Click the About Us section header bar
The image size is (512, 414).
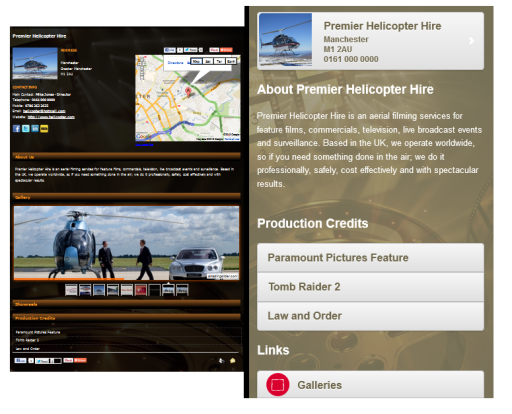pos(127,157)
